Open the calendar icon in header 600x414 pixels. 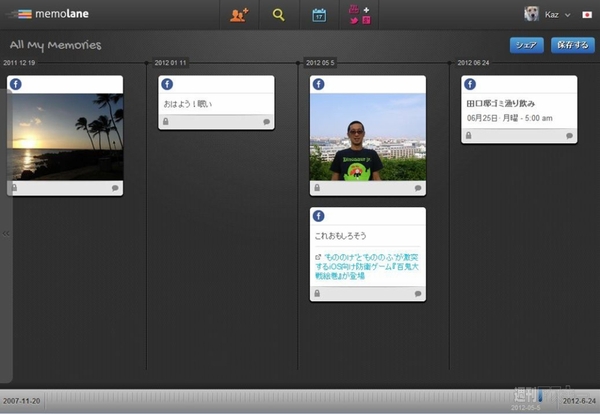[x=319, y=15]
